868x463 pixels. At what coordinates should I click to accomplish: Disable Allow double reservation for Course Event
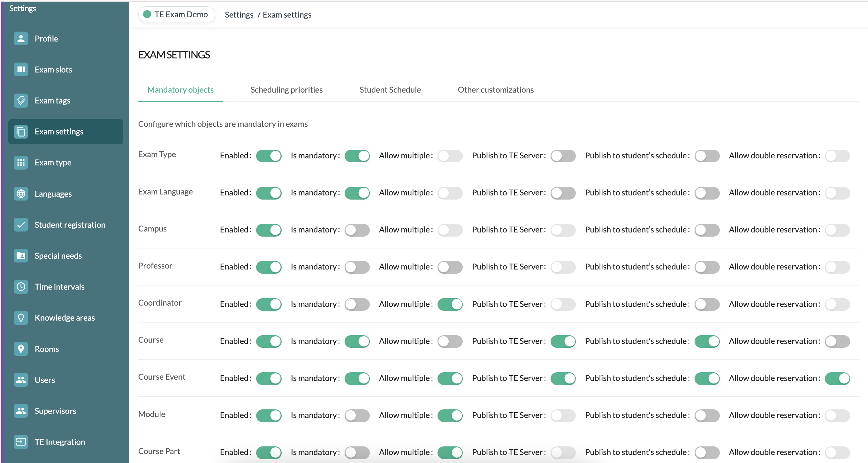(x=837, y=378)
